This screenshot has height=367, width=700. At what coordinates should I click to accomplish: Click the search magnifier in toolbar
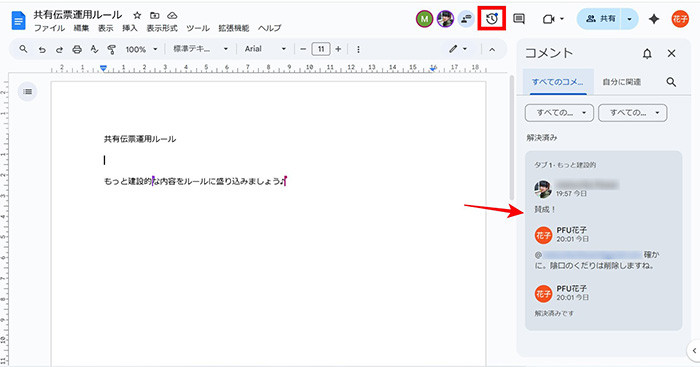point(23,49)
